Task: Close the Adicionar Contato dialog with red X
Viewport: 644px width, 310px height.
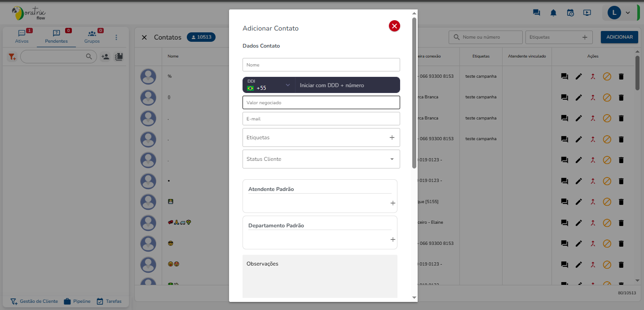Action: pos(394,27)
